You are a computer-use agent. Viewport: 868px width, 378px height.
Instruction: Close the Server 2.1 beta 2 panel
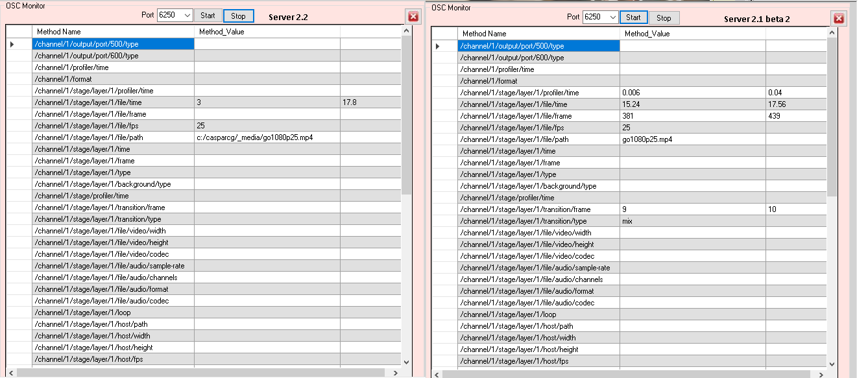(839, 19)
